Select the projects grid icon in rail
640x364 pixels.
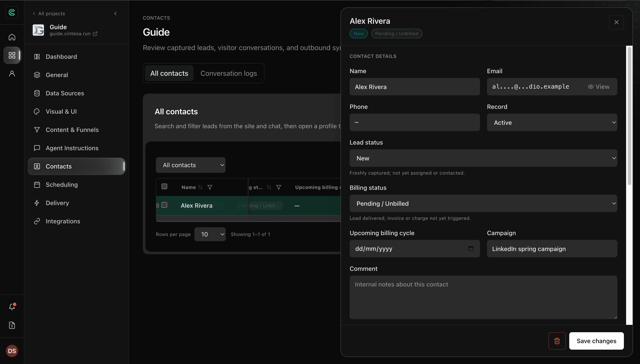(12, 55)
